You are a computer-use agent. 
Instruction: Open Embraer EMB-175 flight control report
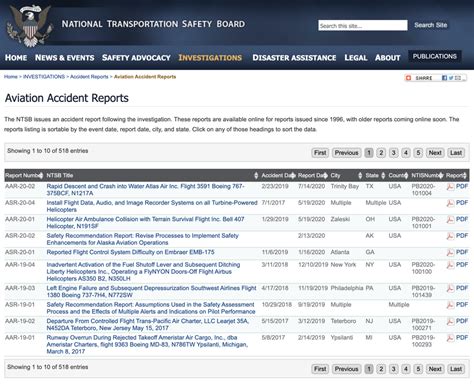tap(130, 252)
